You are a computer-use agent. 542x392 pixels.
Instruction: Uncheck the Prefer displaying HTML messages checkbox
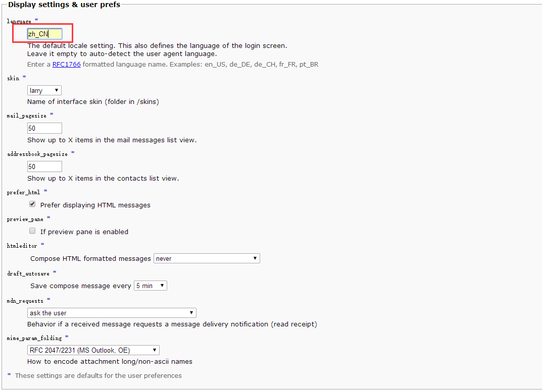point(32,204)
